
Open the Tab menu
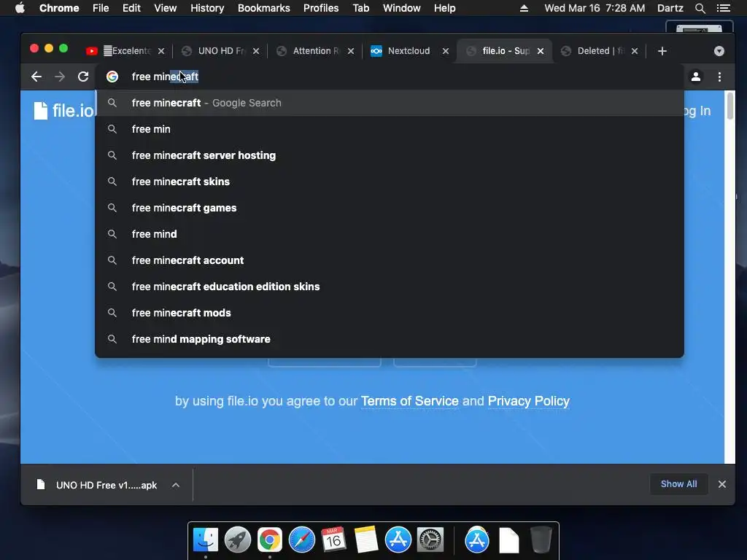point(360,8)
